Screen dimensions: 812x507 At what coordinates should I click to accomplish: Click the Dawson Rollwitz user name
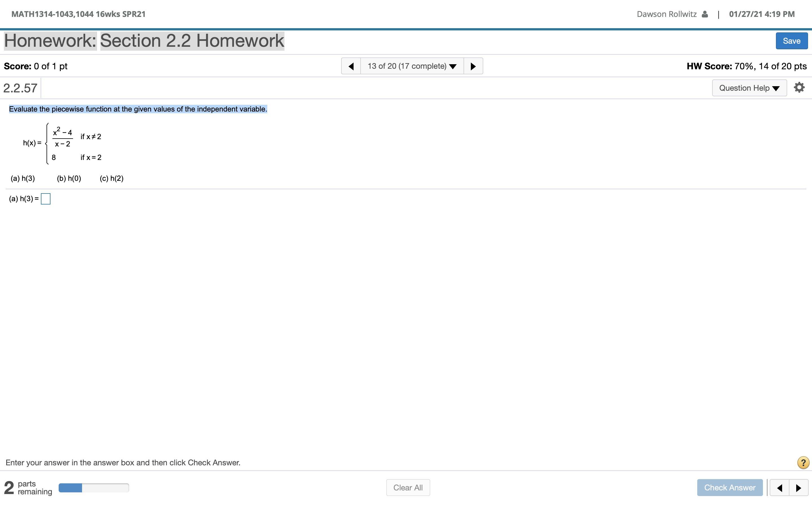coord(667,14)
